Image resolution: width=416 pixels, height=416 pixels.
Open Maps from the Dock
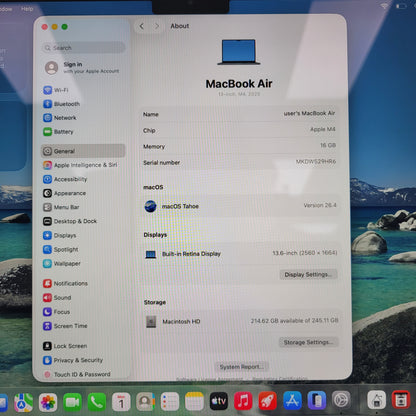coord(24,402)
